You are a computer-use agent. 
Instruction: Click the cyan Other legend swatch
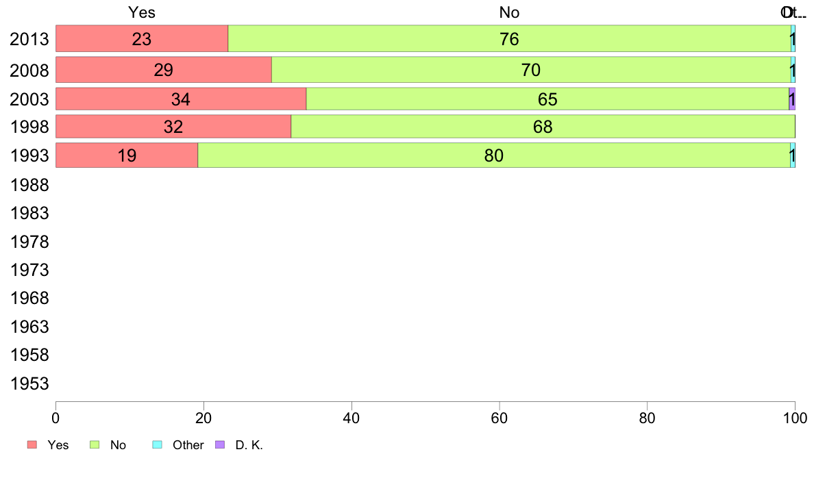click(x=156, y=445)
